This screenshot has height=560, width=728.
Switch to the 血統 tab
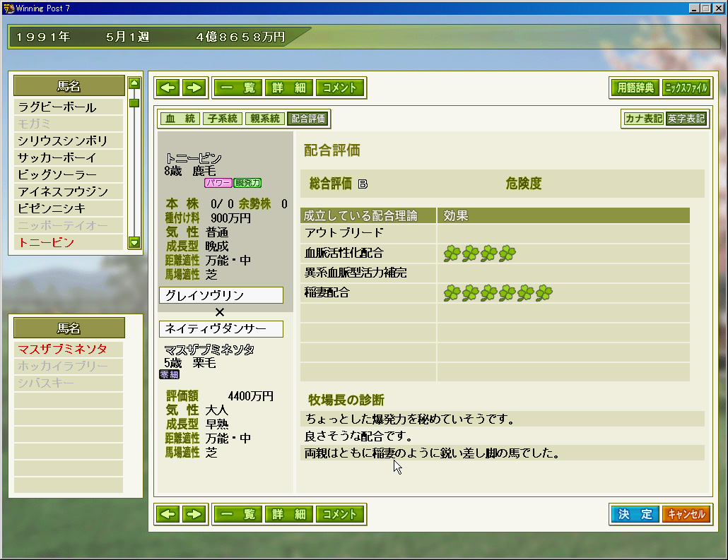tap(180, 119)
